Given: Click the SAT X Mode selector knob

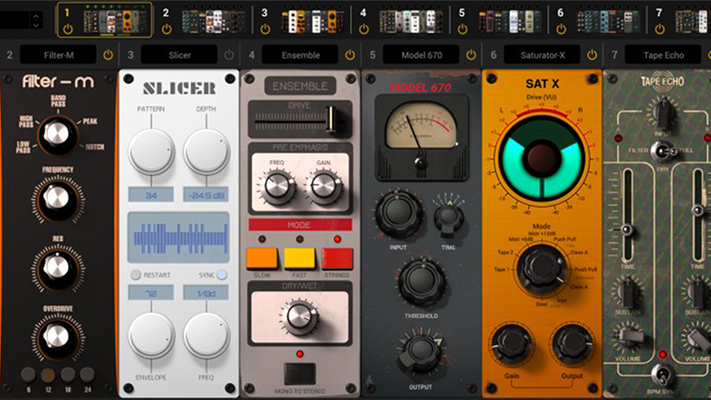Looking at the screenshot, I should click(x=542, y=271).
